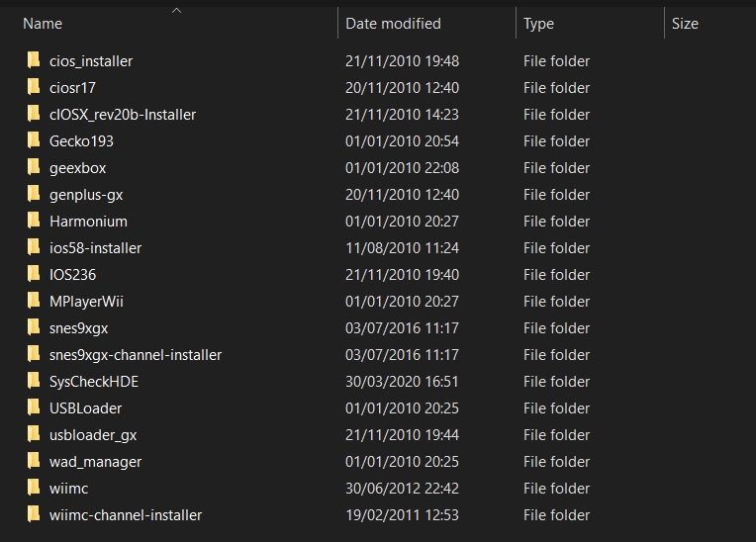Click the usbloader_gx folder icon

[x=34, y=434]
